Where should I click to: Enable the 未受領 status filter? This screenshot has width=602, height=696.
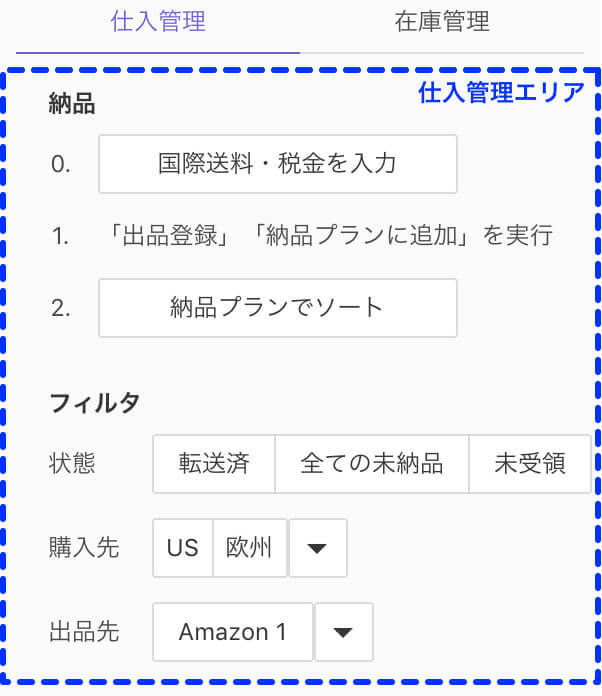click(530, 464)
